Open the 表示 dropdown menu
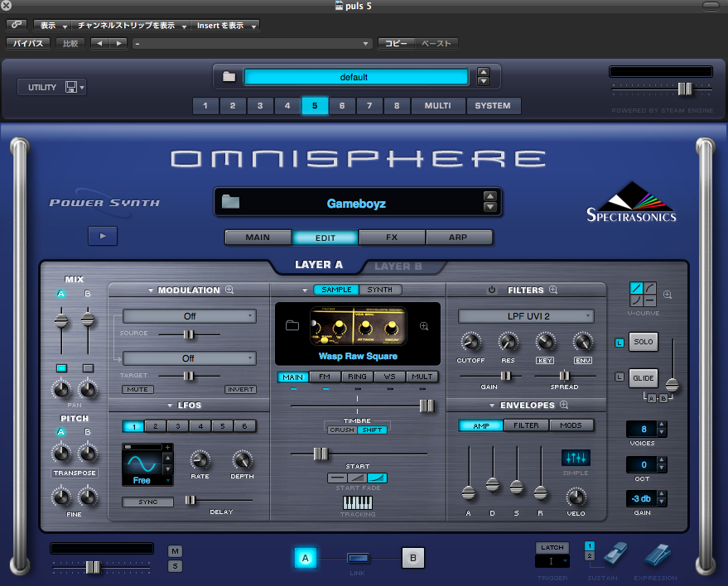Screen dimensions: 728x586 (52, 25)
